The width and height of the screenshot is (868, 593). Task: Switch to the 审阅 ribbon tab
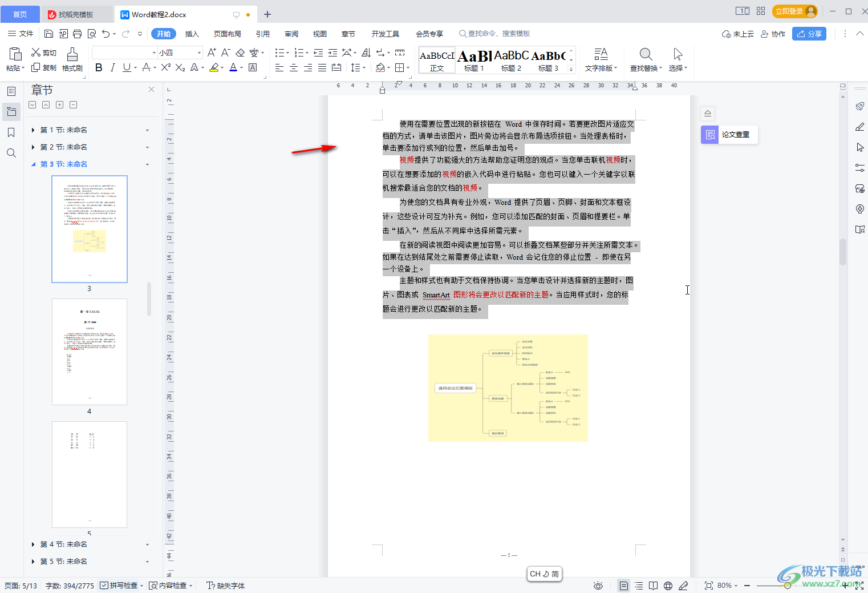[x=291, y=34]
